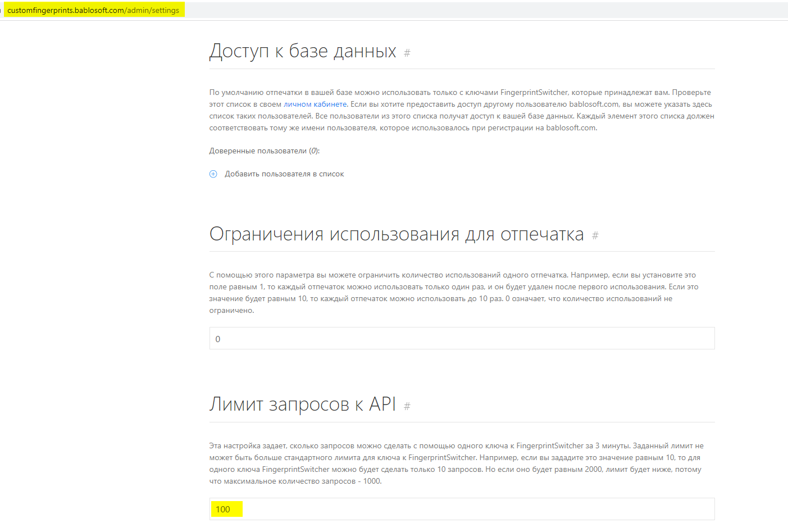Image resolution: width=788 pixels, height=532 pixels.
Task: Click the Доступ к базе данных heading
Action: (303, 51)
